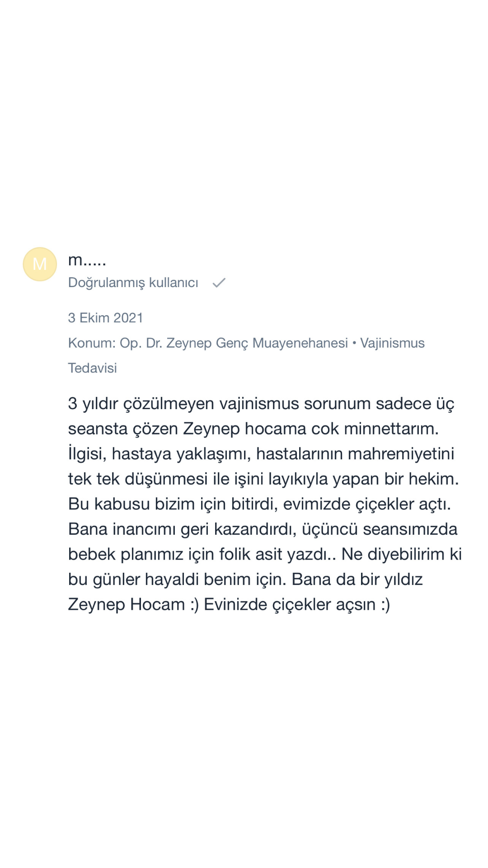The height and width of the screenshot is (868, 488).
Task: Click the line starting "tek tek düşünmesi"
Action: (x=263, y=479)
